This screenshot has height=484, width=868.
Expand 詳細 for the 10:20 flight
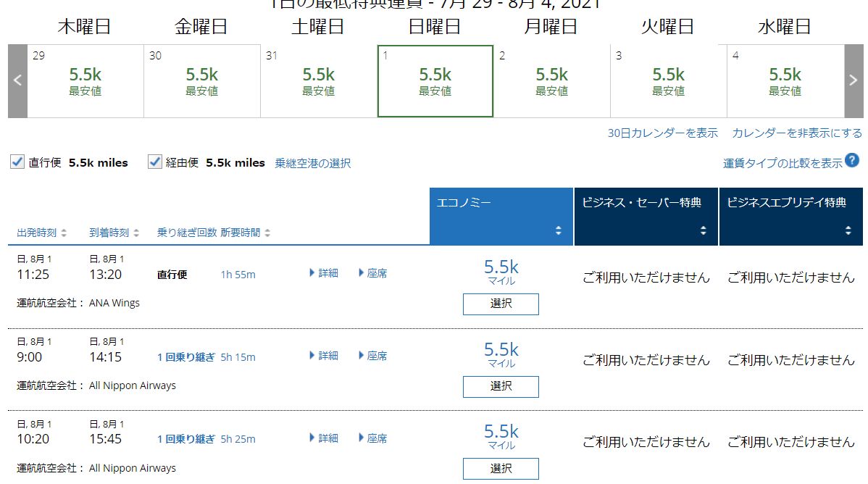tap(324, 438)
